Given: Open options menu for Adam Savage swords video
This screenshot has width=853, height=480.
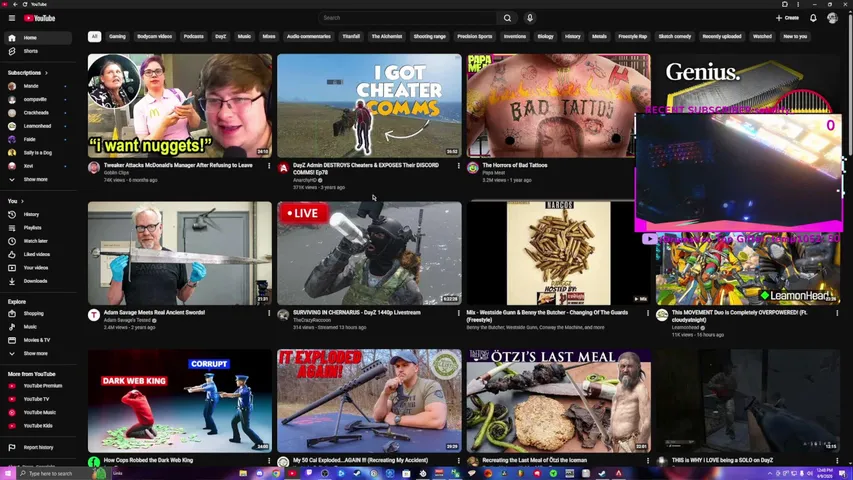Looking at the screenshot, I should coord(269,313).
